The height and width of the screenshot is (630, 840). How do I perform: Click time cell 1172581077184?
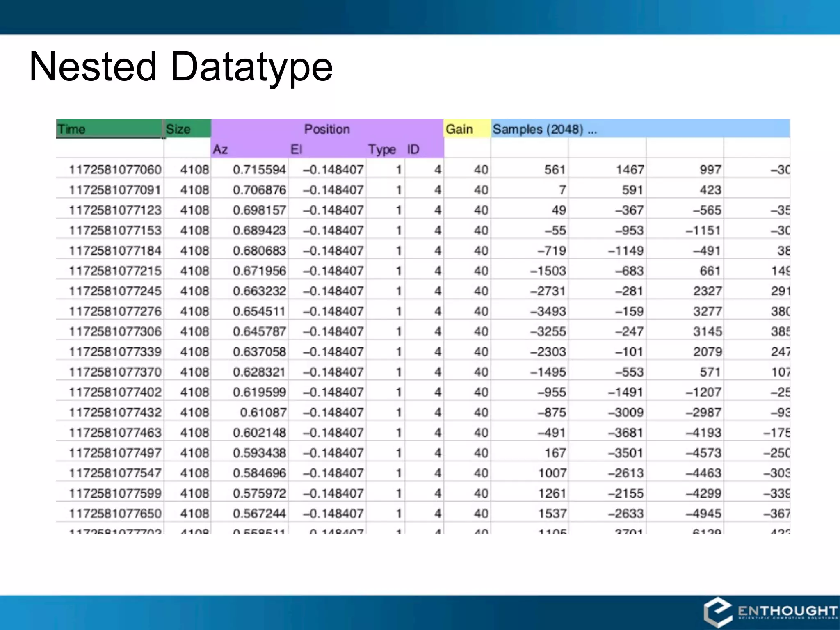pyautogui.click(x=115, y=250)
